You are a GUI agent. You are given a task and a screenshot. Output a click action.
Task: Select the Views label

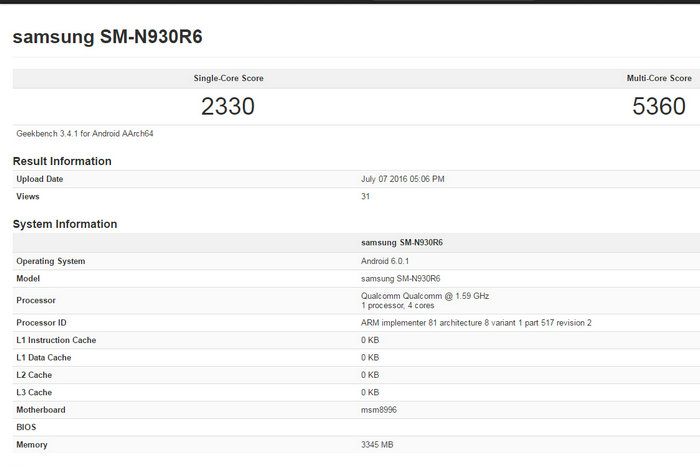point(28,196)
